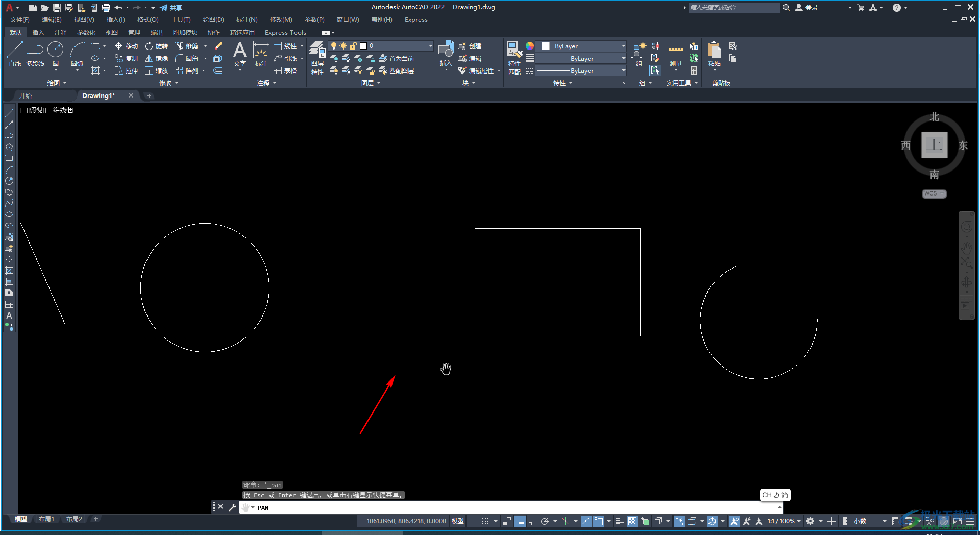Click Create block (创建) button
This screenshot has width=980, height=535.
click(470, 46)
